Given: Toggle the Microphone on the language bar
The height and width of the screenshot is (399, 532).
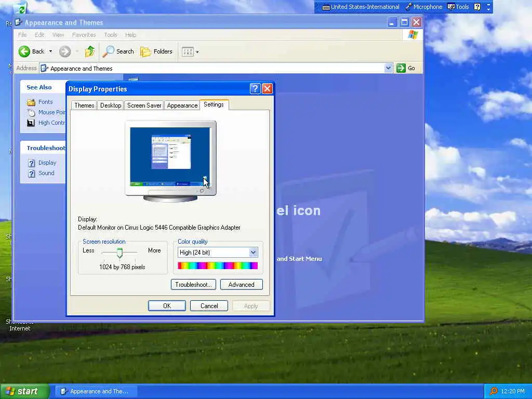Looking at the screenshot, I should coord(424,7).
